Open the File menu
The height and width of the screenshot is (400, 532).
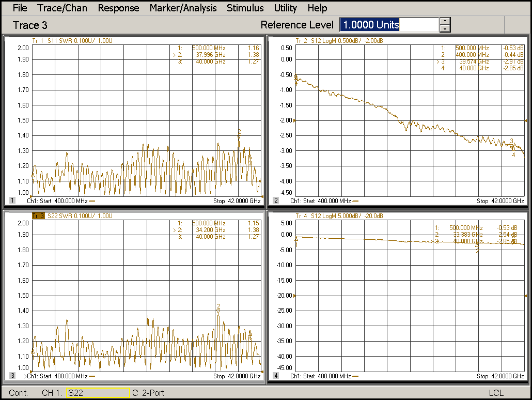20,8
